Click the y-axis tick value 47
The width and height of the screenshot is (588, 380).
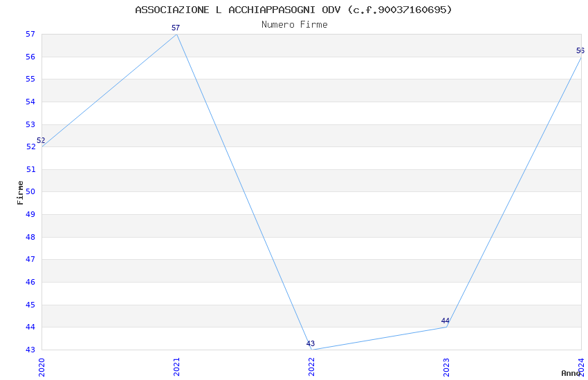30,260
